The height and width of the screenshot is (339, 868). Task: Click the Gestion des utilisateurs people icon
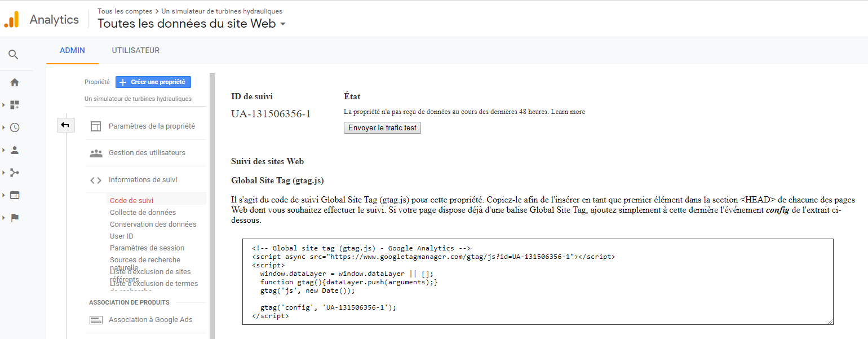96,153
